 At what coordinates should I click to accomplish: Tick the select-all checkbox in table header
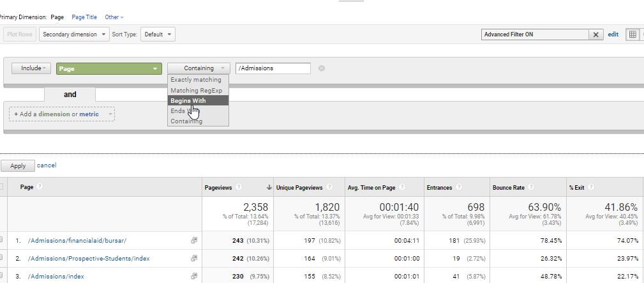(2, 187)
